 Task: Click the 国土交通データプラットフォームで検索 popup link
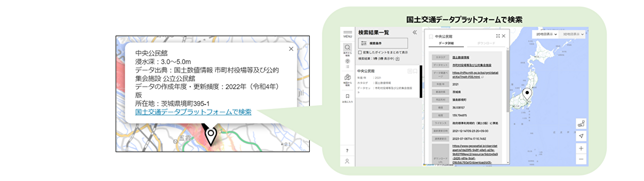(x=193, y=112)
